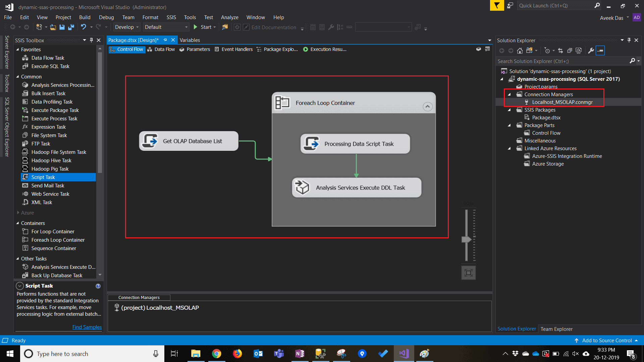Screen dimensions: 644x362
Task: Toggle auto-hide pin on Solution Explorer
Action: pos(629,40)
